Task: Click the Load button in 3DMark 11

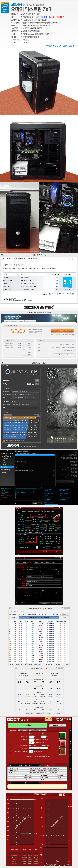Action: tap(58, 355)
